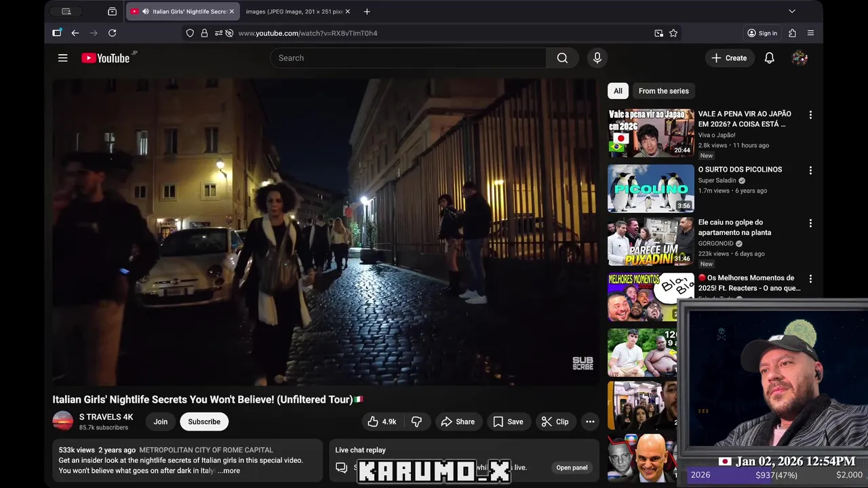Expand the list all tabs chevron
868x488 pixels.
[x=791, y=12]
